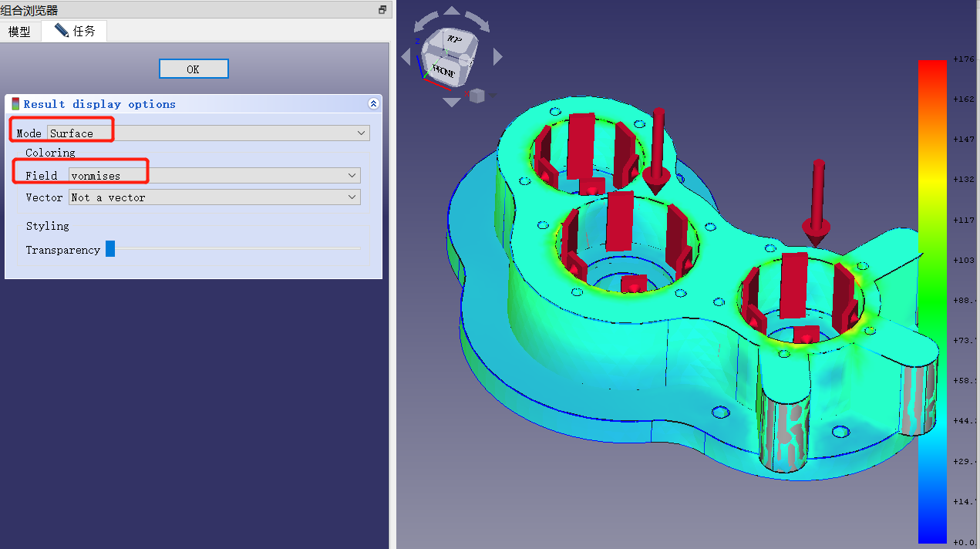Screen dimensions: 980x549
Task: Click the float window icon on 组合浏览器 titlebar
Action: [382, 8]
